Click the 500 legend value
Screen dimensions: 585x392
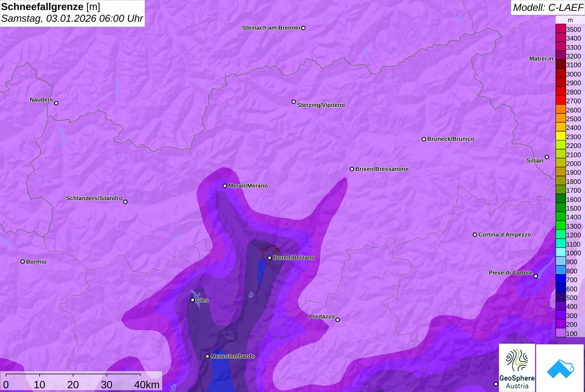[x=572, y=298]
